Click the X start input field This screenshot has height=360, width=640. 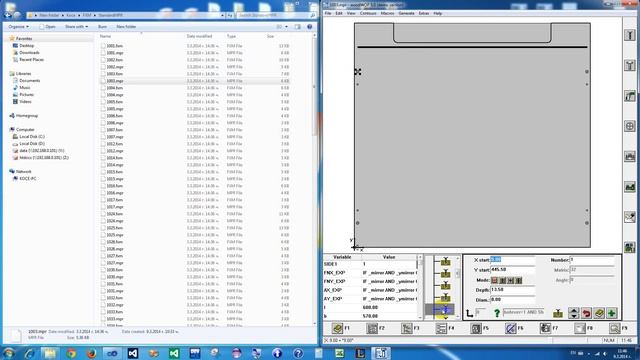coord(512,260)
